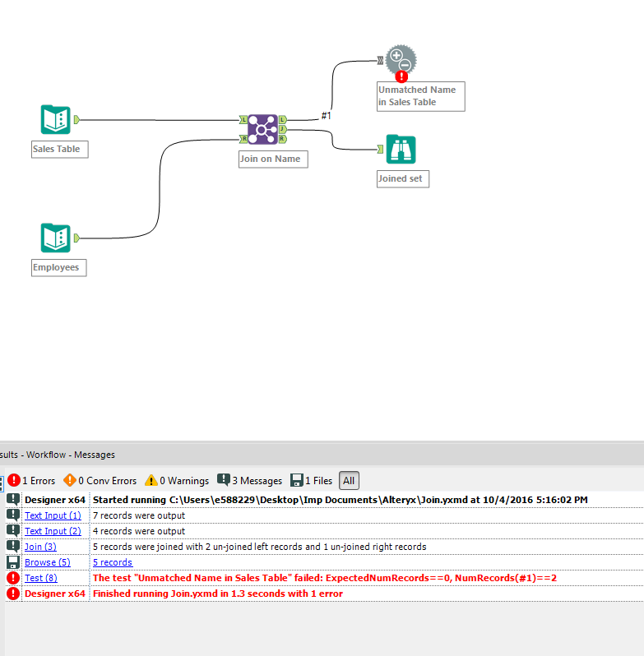Click the Sales Table output anchor
The image size is (644, 656).
pos(76,120)
